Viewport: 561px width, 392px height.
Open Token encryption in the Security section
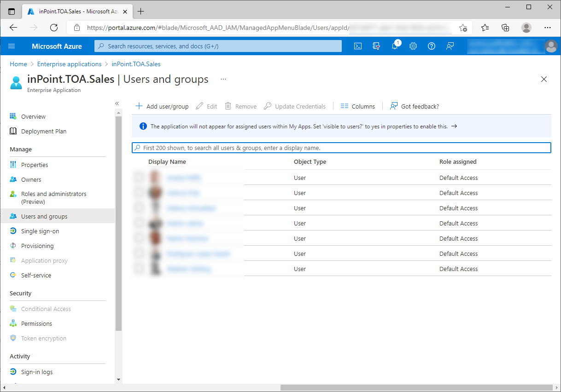coord(43,338)
